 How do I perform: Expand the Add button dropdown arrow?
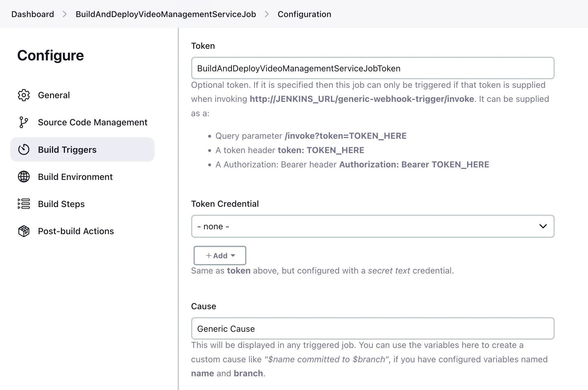pyautogui.click(x=234, y=256)
